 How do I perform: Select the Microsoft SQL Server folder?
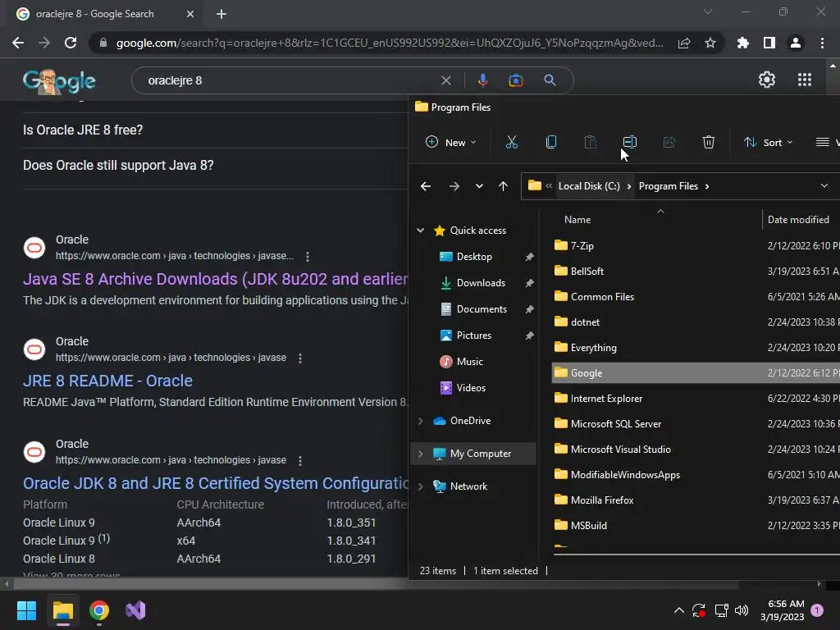pyautogui.click(x=615, y=424)
